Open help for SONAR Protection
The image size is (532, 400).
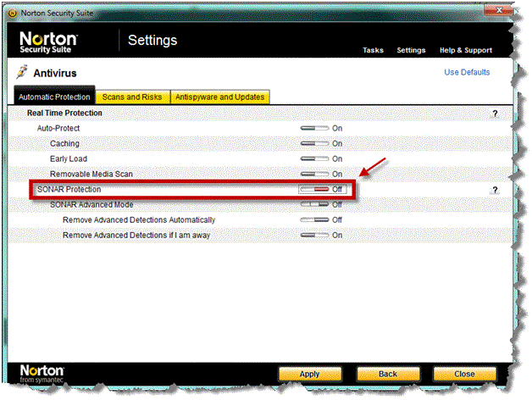pyautogui.click(x=495, y=190)
